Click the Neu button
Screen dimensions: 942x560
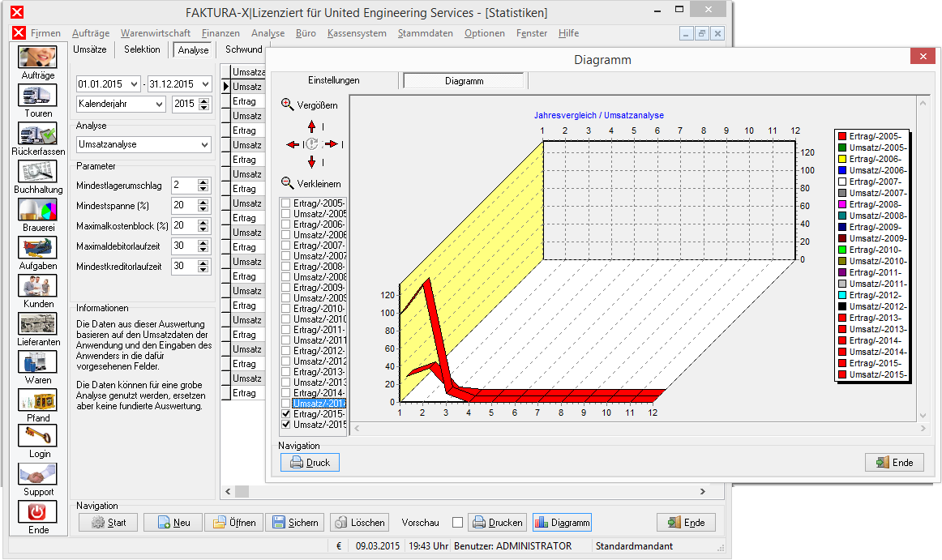[x=173, y=522]
